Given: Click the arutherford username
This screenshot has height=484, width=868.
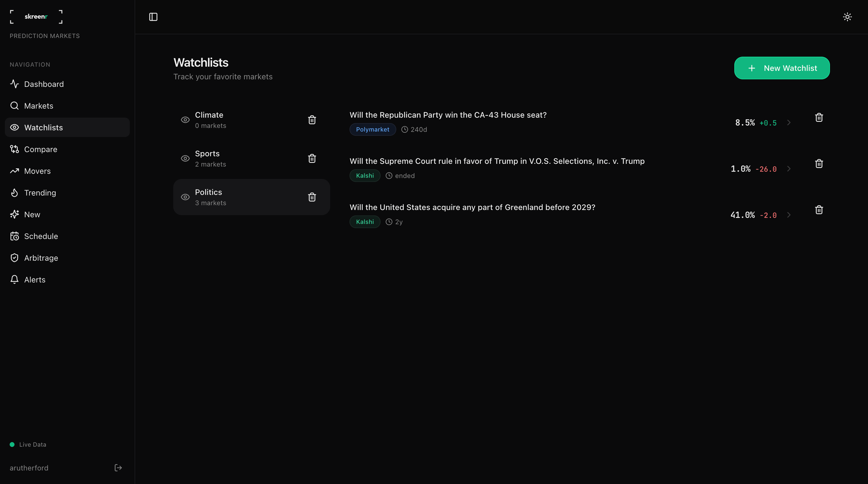Looking at the screenshot, I should [29, 468].
